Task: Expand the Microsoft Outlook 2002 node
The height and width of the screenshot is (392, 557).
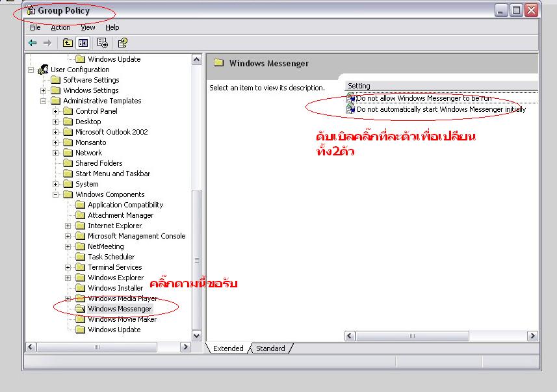Action: 55,132
